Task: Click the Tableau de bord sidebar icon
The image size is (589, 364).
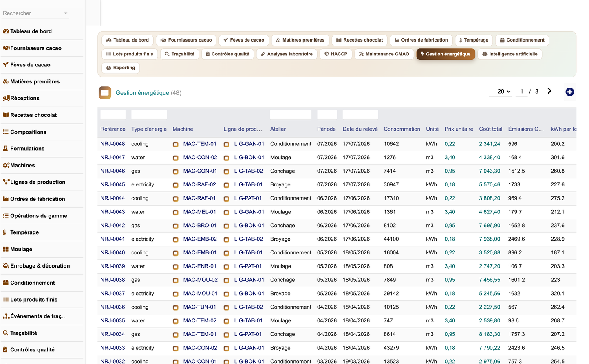Action: pos(6,31)
